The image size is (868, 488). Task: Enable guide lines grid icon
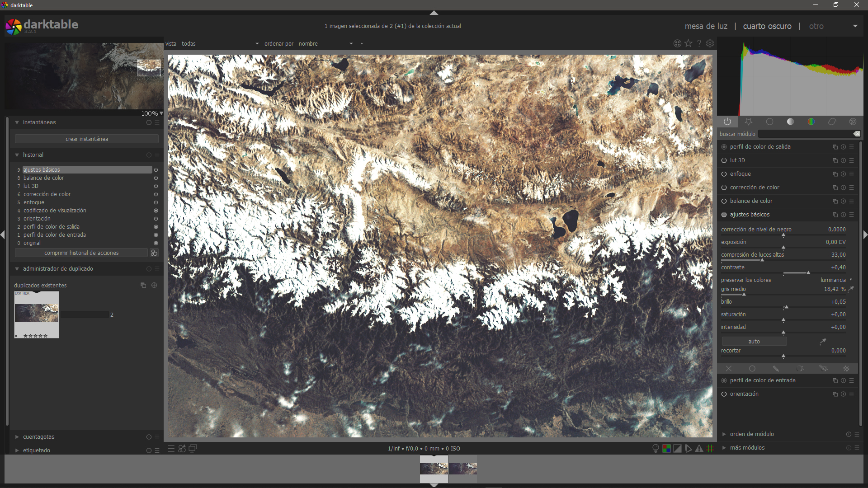[710, 449]
